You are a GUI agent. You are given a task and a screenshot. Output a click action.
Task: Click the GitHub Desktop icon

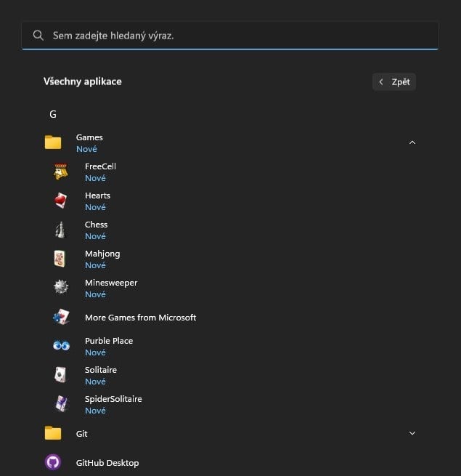coord(53,462)
